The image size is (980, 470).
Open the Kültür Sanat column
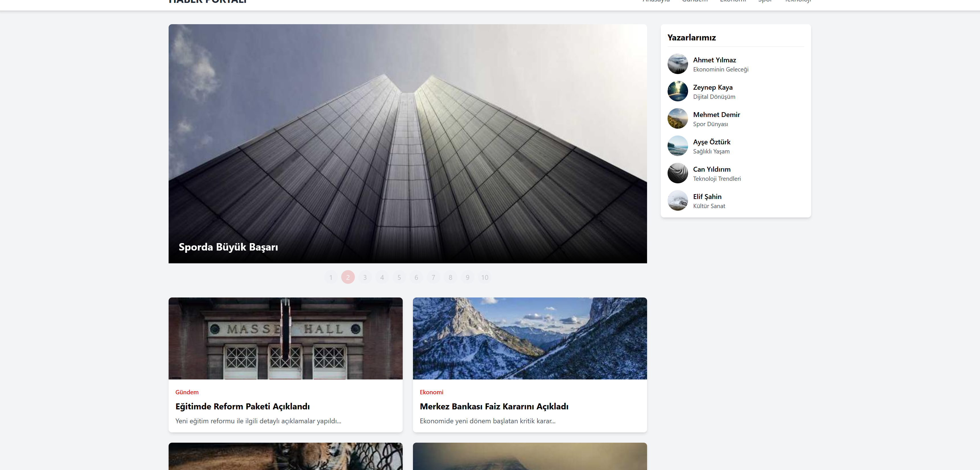tap(709, 206)
